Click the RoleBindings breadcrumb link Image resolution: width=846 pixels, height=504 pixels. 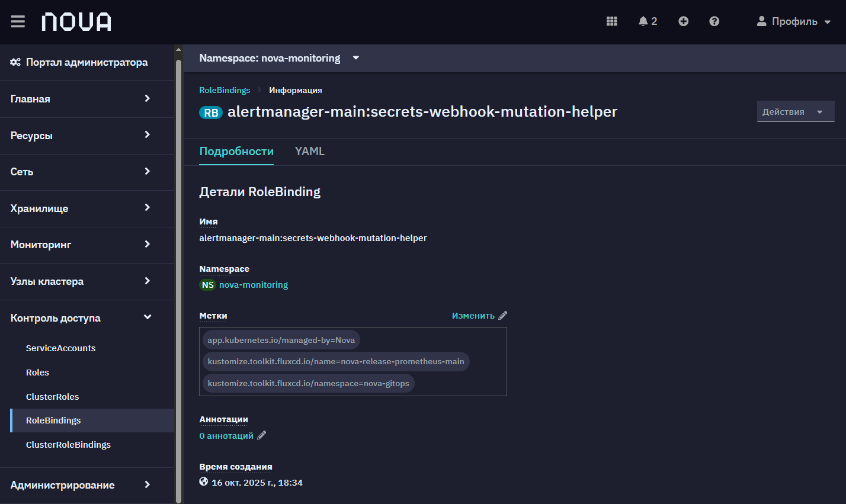click(x=225, y=90)
